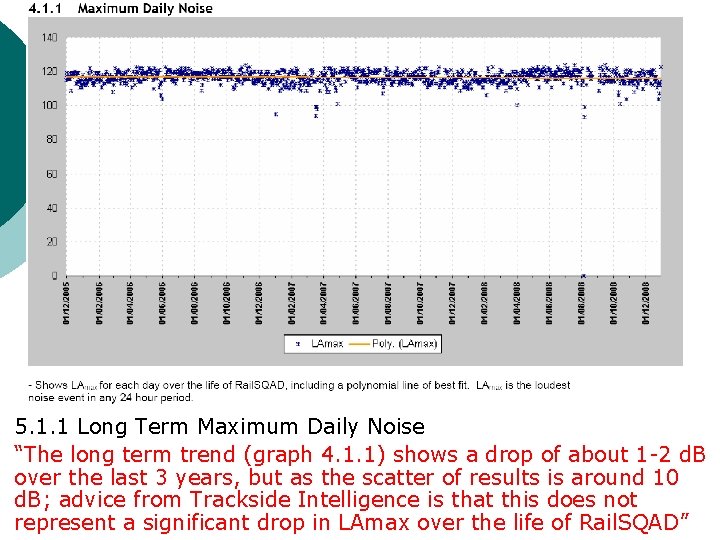This screenshot has width=720, height=540.
Task: Click the x-axis date 01/02/2006
Action: [x=99, y=303]
